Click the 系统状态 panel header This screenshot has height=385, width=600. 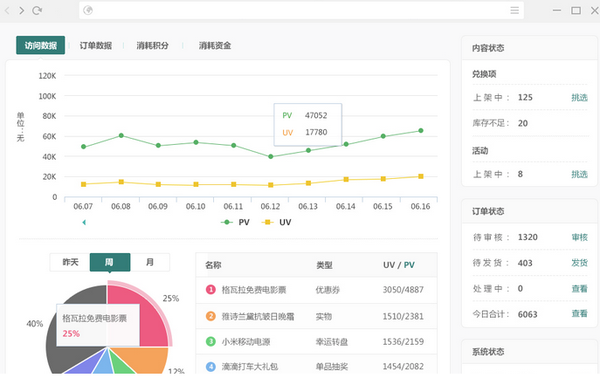(530, 352)
